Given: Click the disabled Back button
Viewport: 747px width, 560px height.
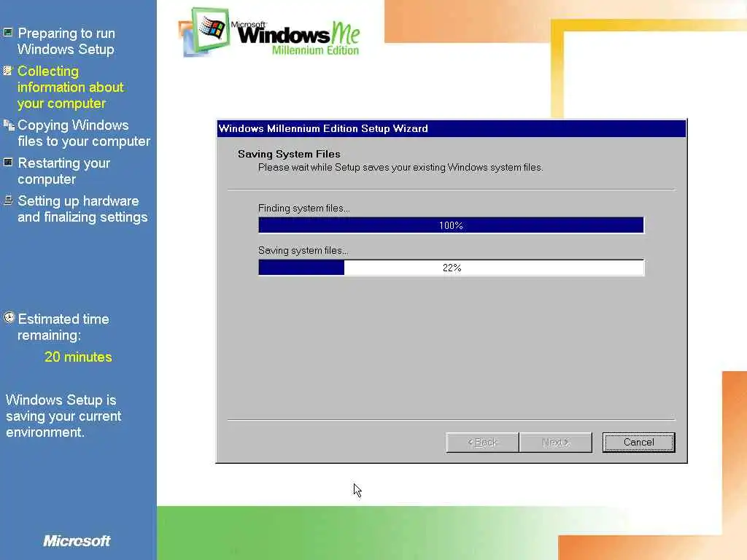Looking at the screenshot, I should 482,443.
